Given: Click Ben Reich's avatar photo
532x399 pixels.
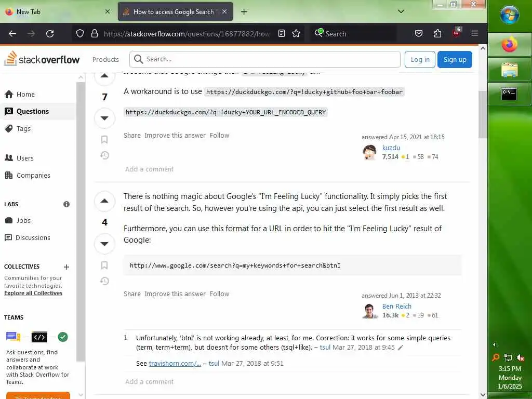Looking at the screenshot, I should click(x=369, y=311).
